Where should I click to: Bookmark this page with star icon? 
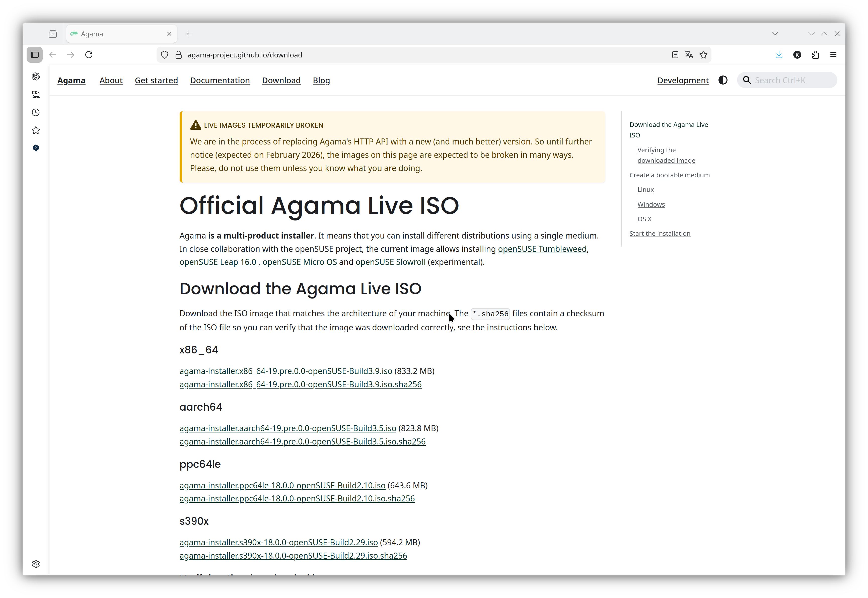point(703,55)
